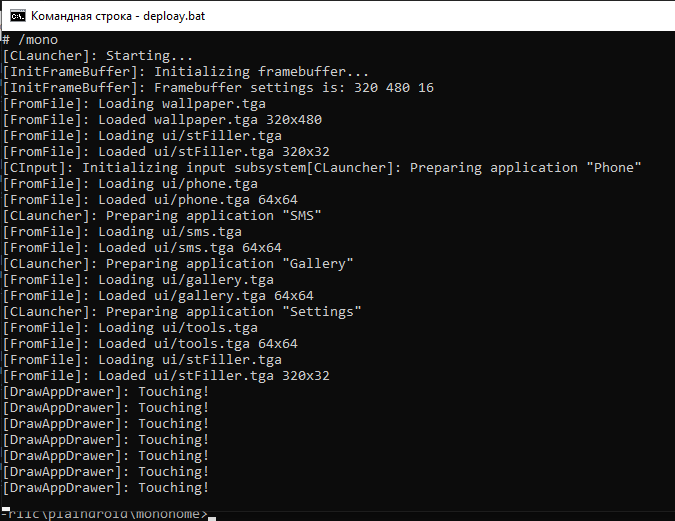This screenshot has width=675, height=521.
Task: Click the last "[DrawAppDrawer]: Touching!" line
Action: coord(106,488)
